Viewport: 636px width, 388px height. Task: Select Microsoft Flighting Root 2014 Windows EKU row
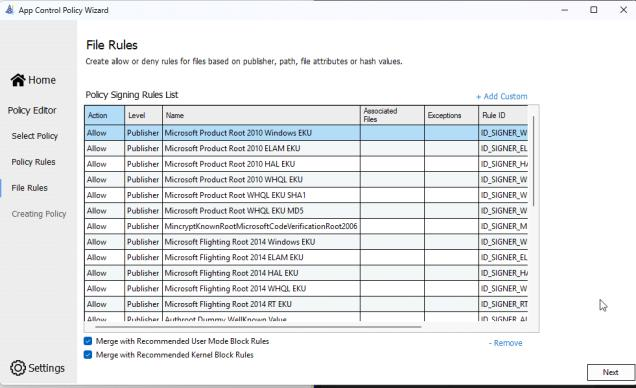click(306, 242)
